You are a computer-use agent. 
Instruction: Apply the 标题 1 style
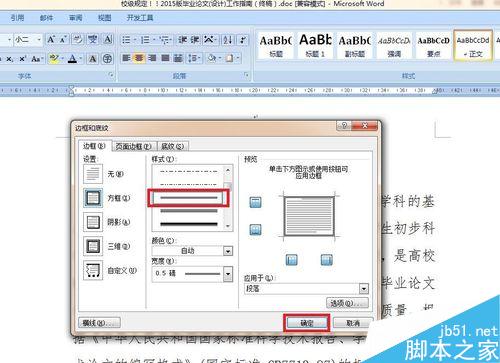(x=315, y=46)
